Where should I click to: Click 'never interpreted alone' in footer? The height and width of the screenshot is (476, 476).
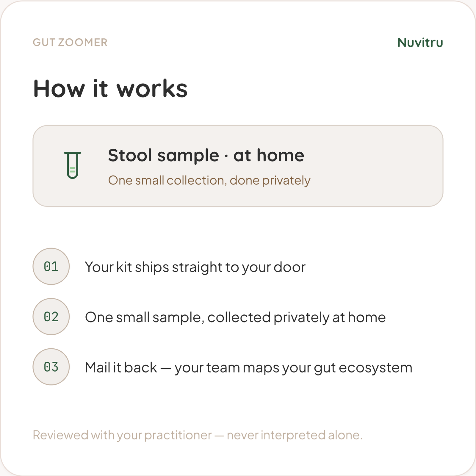pos(294,435)
